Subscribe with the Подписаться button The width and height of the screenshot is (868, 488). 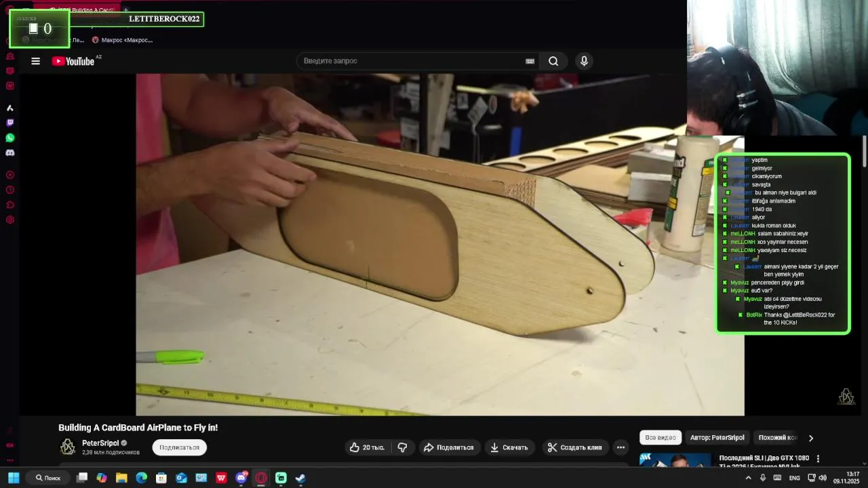point(179,447)
